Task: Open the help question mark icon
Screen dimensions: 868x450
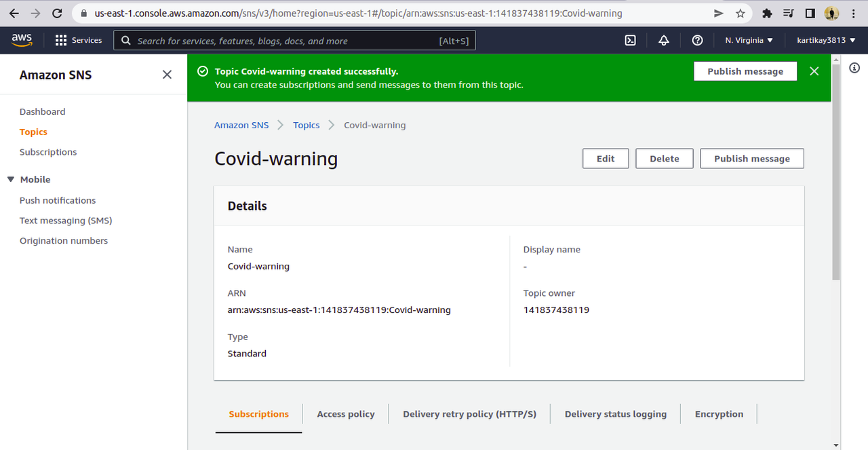Action: coord(697,41)
